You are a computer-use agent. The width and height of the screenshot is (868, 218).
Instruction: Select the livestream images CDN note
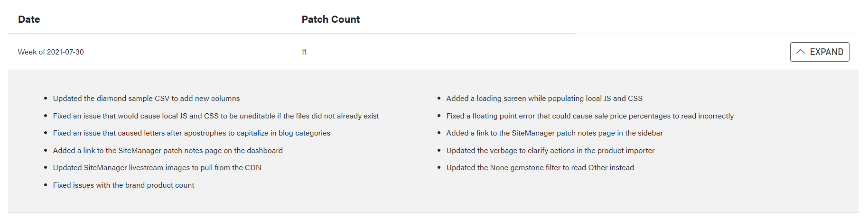pos(157,168)
